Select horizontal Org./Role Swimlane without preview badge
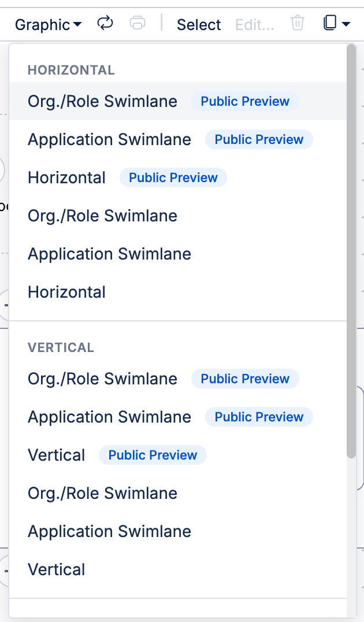This screenshot has width=364, height=622. click(x=177, y=216)
